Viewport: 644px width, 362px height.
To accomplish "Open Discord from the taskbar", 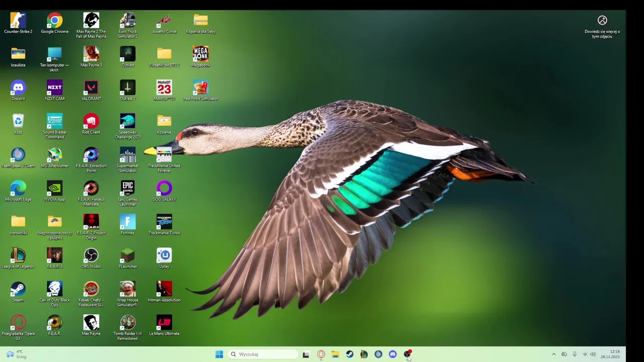I will tap(393, 354).
